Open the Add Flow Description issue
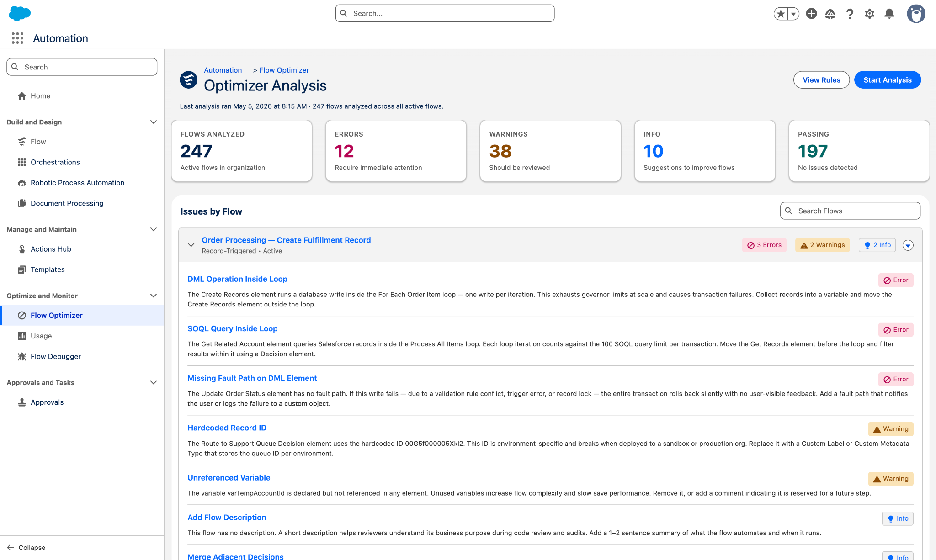The height and width of the screenshot is (560, 936). [x=227, y=517]
